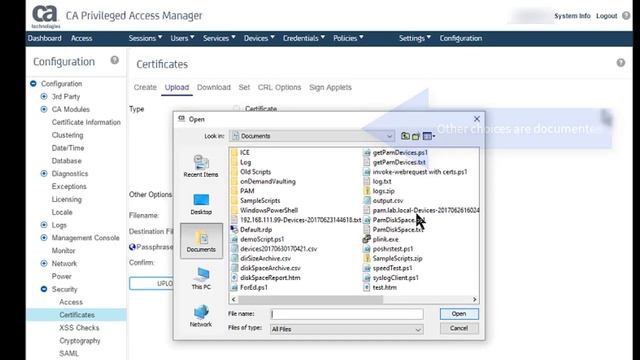Screen dimensions: 640x360
Task: Open the Users menu dropdown
Action: pos(182,38)
